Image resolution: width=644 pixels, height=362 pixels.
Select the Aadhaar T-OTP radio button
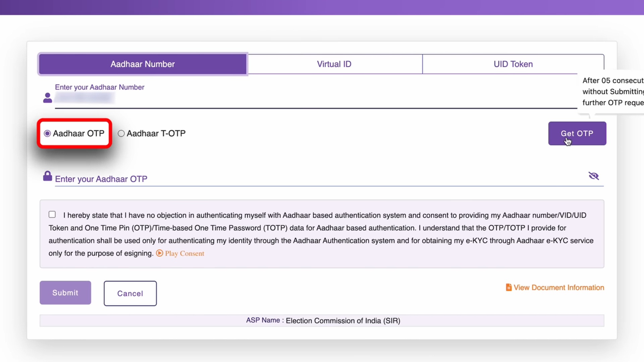[121, 133]
